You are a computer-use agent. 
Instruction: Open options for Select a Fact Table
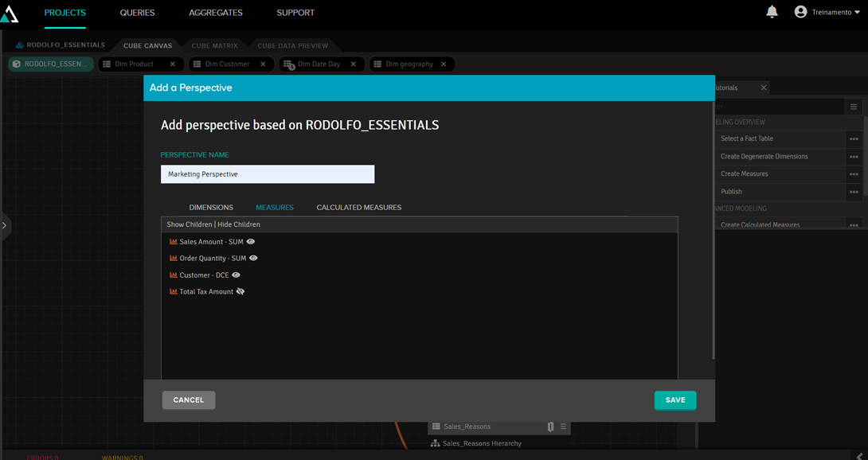click(x=854, y=139)
